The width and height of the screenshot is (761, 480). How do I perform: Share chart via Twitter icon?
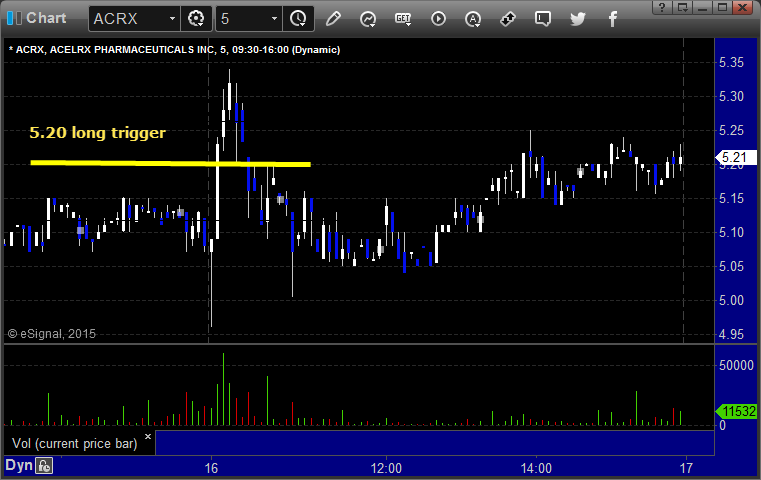(578, 19)
